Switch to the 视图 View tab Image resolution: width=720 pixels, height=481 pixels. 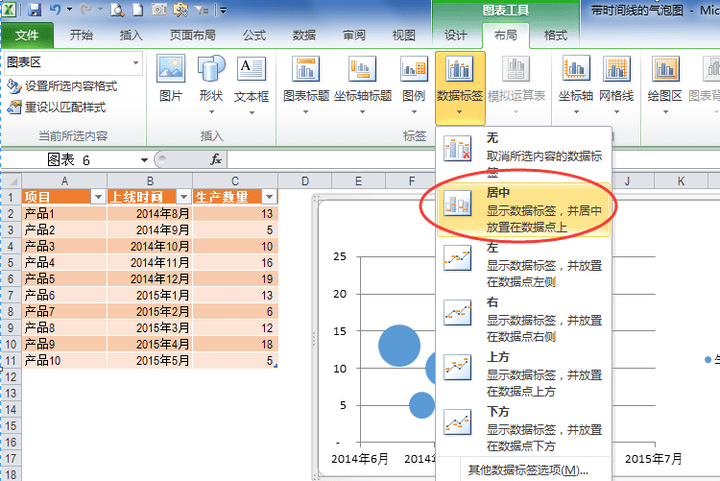pyautogui.click(x=404, y=35)
